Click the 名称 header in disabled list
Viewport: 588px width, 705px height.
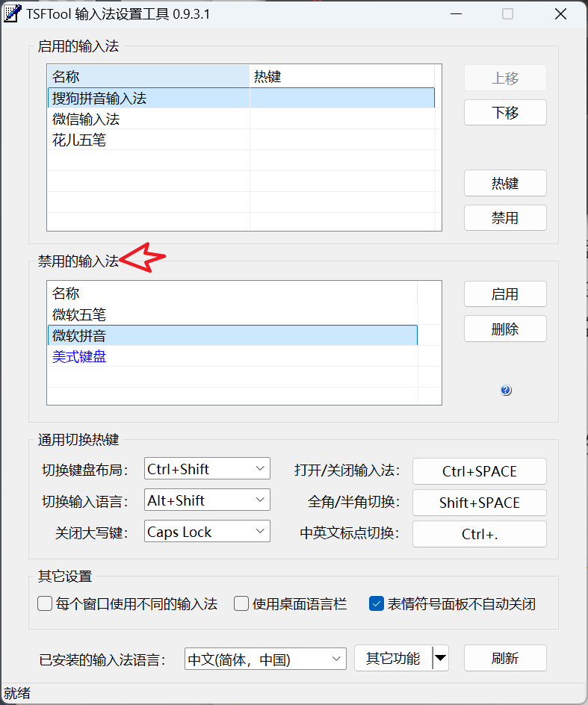point(232,294)
